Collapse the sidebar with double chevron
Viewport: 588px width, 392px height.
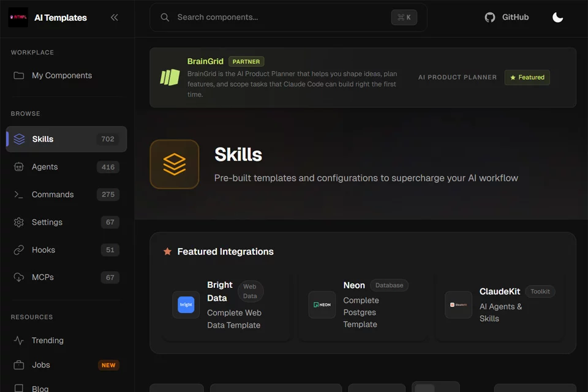tap(115, 17)
